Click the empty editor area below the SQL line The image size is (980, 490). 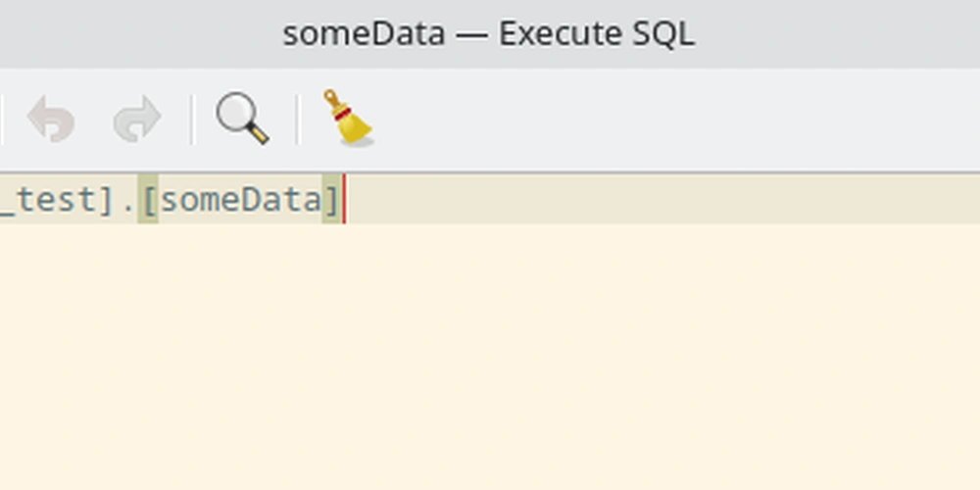coord(490,357)
